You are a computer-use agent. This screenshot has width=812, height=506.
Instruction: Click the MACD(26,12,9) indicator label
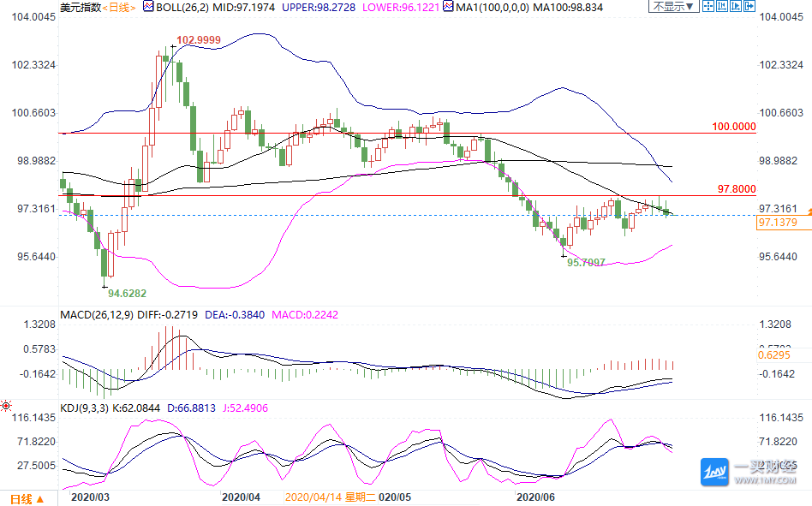(97, 314)
